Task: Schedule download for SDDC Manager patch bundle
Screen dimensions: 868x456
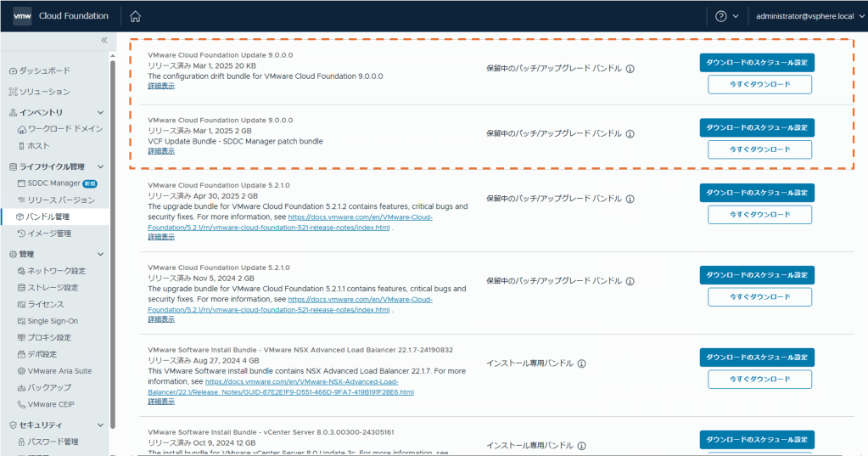Action: click(757, 127)
